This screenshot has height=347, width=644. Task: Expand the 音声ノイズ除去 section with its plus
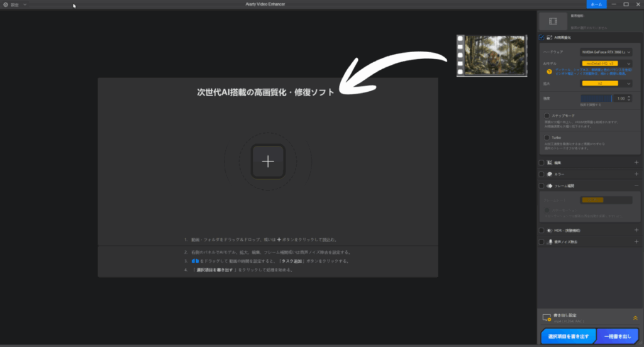coord(636,241)
